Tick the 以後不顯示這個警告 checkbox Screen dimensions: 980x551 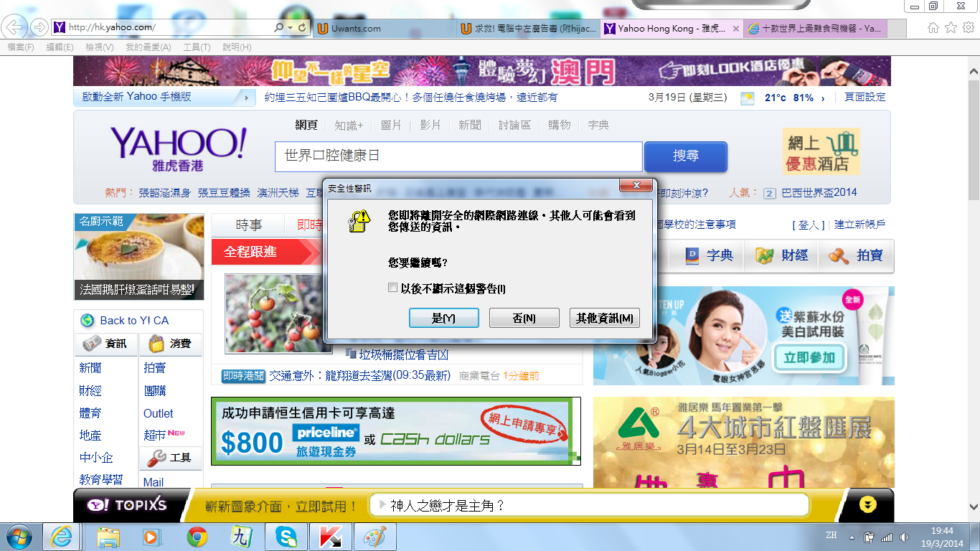click(x=392, y=288)
